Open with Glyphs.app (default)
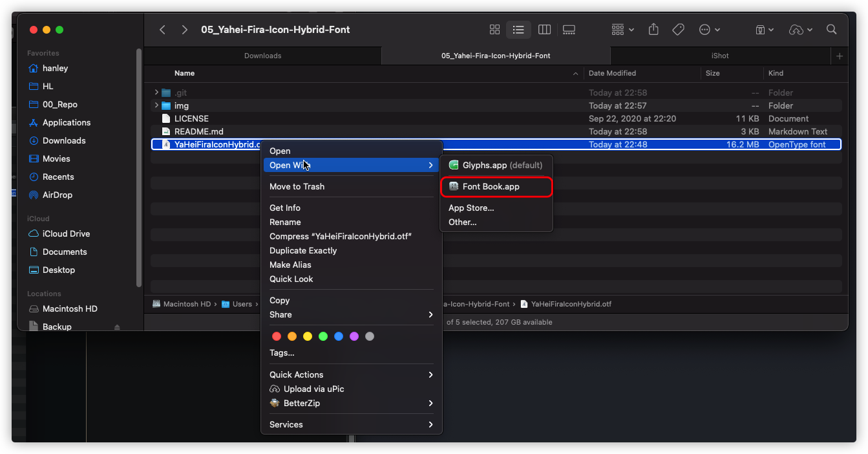 (496, 165)
